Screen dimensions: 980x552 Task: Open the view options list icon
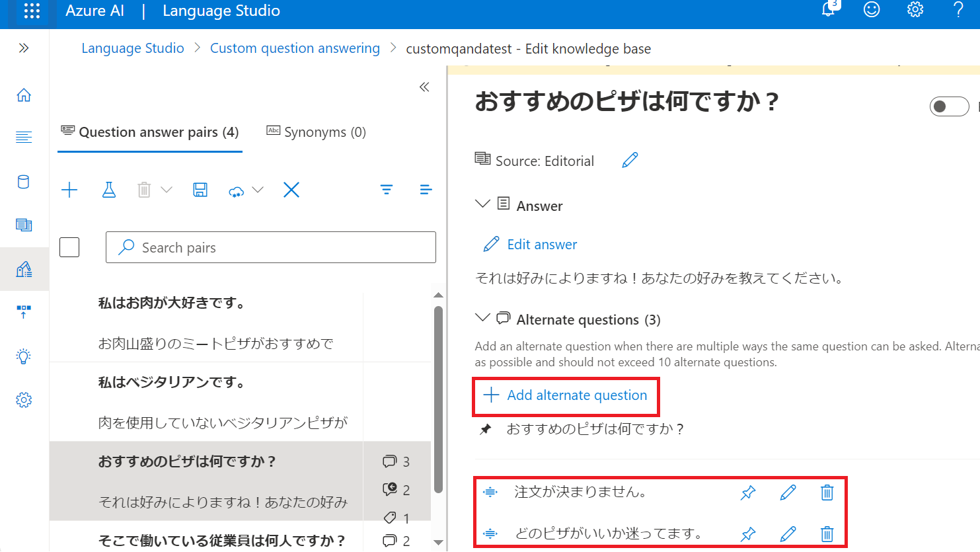(426, 190)
